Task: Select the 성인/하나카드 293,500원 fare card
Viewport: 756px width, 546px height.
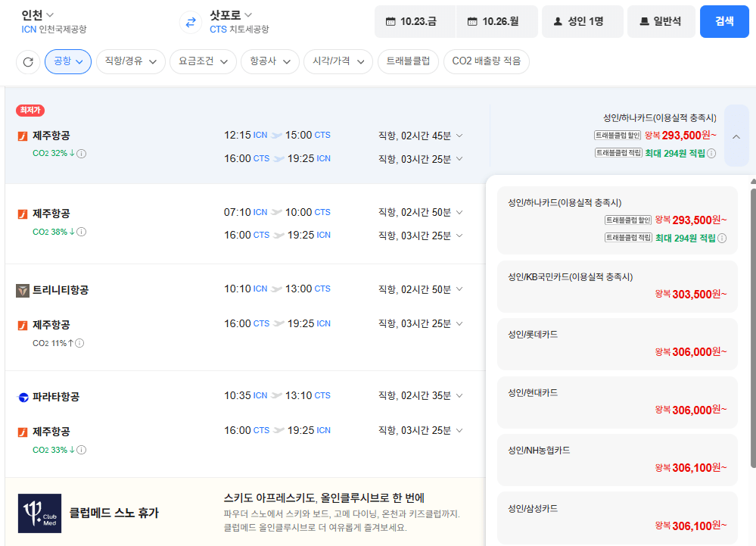Action: tap(618, 220)
